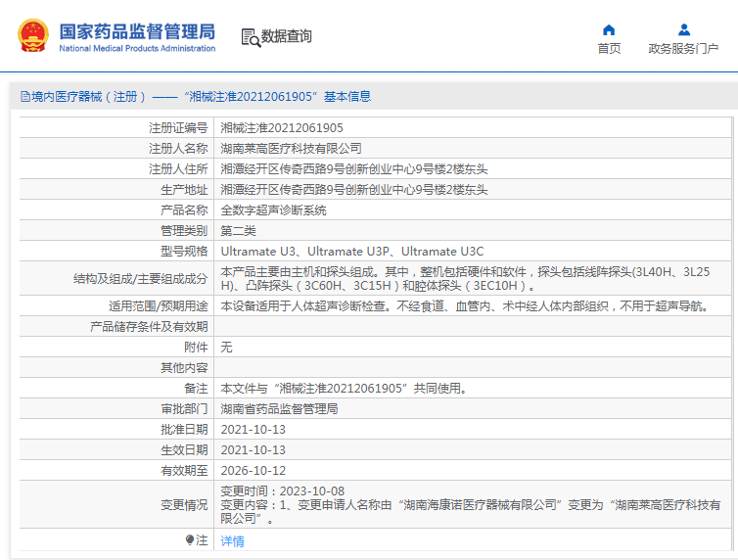Click change time 变更时间：2023-10-08

283,491
